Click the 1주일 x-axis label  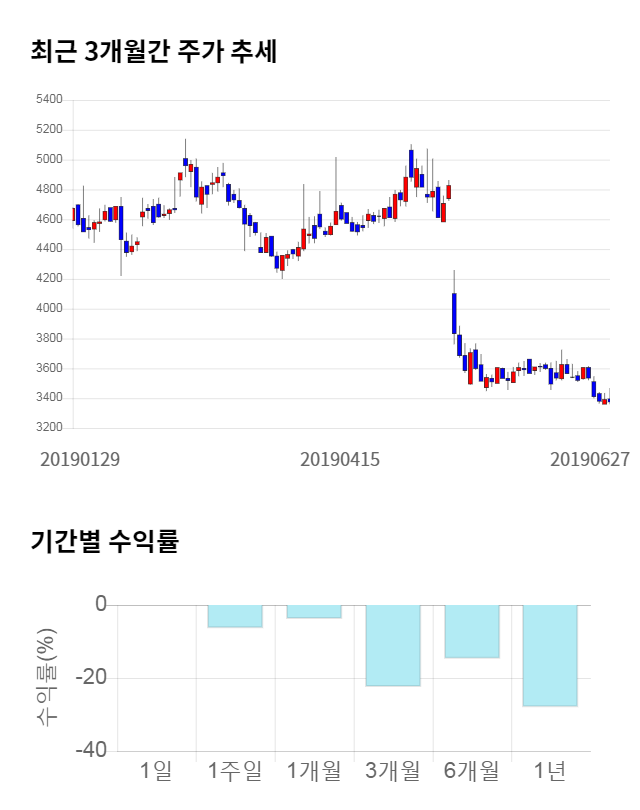[x=235, y=771]
